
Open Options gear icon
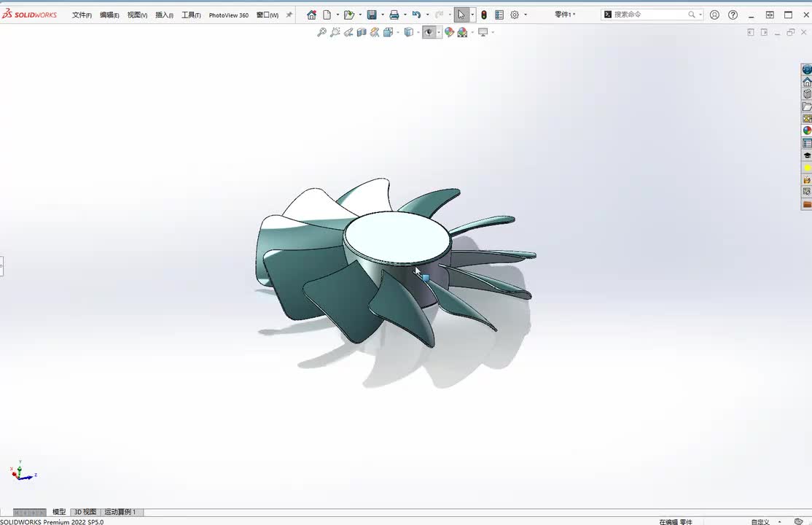tap(514, 15)
